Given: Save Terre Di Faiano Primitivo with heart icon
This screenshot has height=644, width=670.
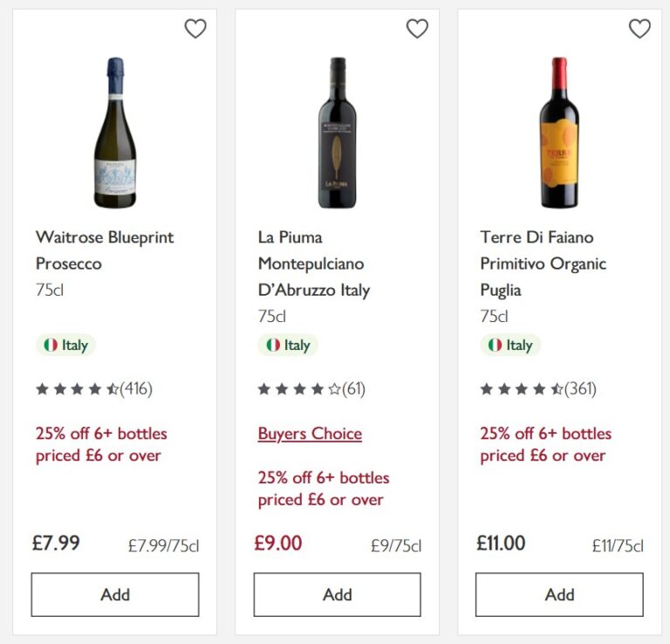Looking at the screenshot, I should [x=639, y=29].
